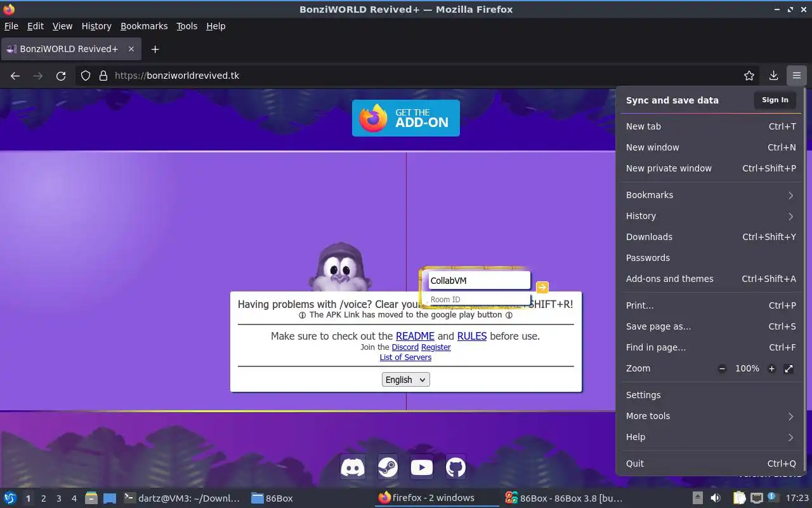Expand the Help submenu in panel
The image size is (812, 508).
pyautogui.click(x=710, y=437)
